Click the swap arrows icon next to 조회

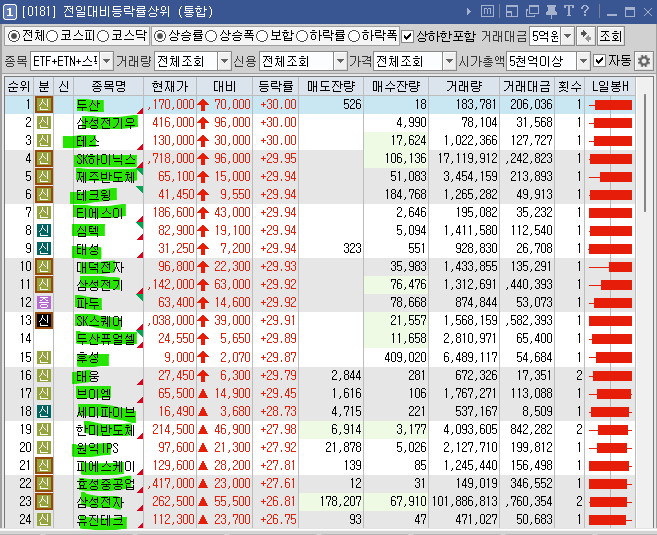point(585,36)
